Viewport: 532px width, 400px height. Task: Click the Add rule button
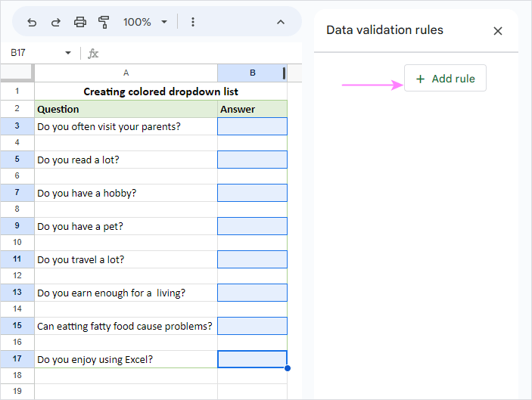coord(445,79)
